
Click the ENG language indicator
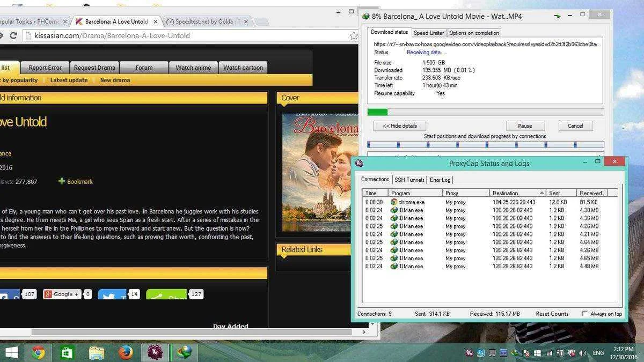[598, 353]
